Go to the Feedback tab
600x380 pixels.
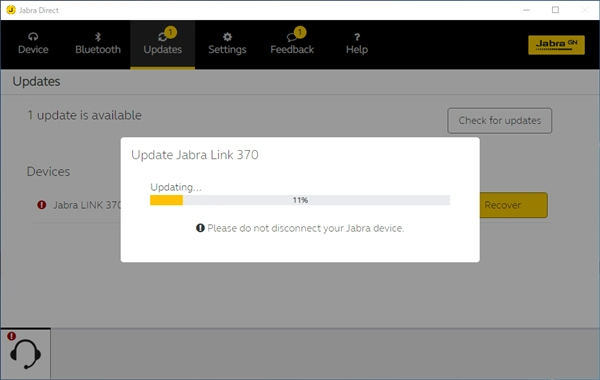click(x=292, y=44)
